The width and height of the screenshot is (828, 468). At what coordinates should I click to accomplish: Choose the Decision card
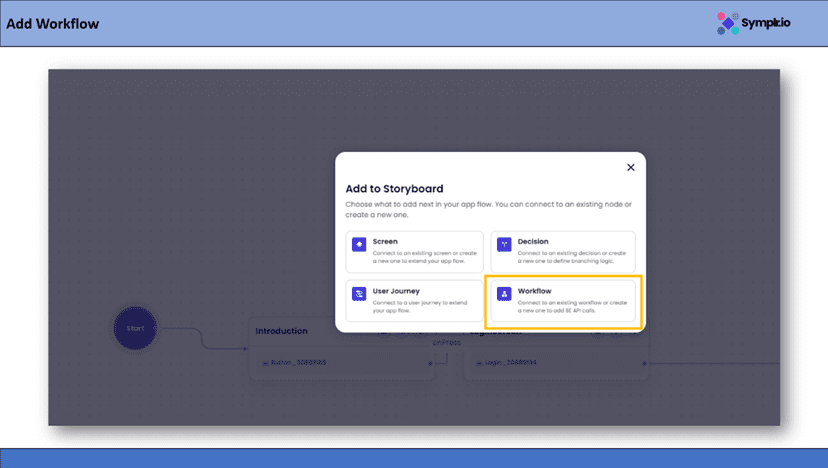(x=562, y=251)
